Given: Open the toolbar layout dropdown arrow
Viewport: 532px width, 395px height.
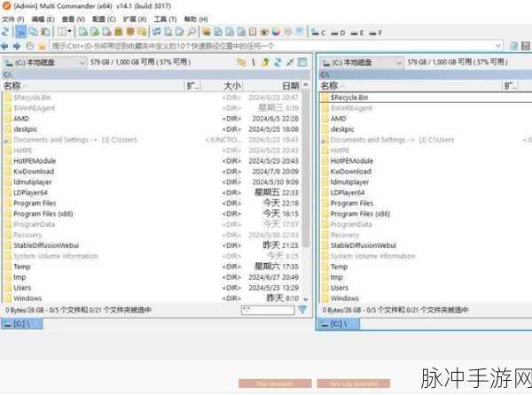Looking at the screenshot, I should point(69,32).
